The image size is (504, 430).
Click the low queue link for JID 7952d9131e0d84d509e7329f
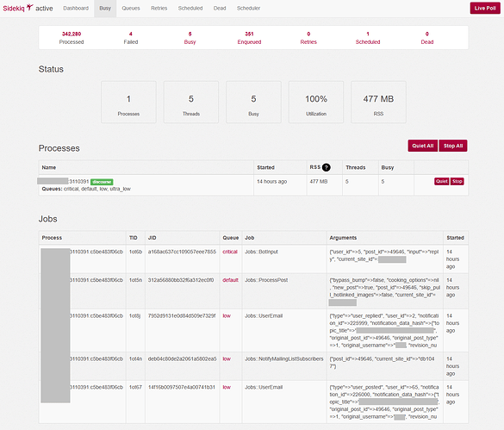[227, 316]
